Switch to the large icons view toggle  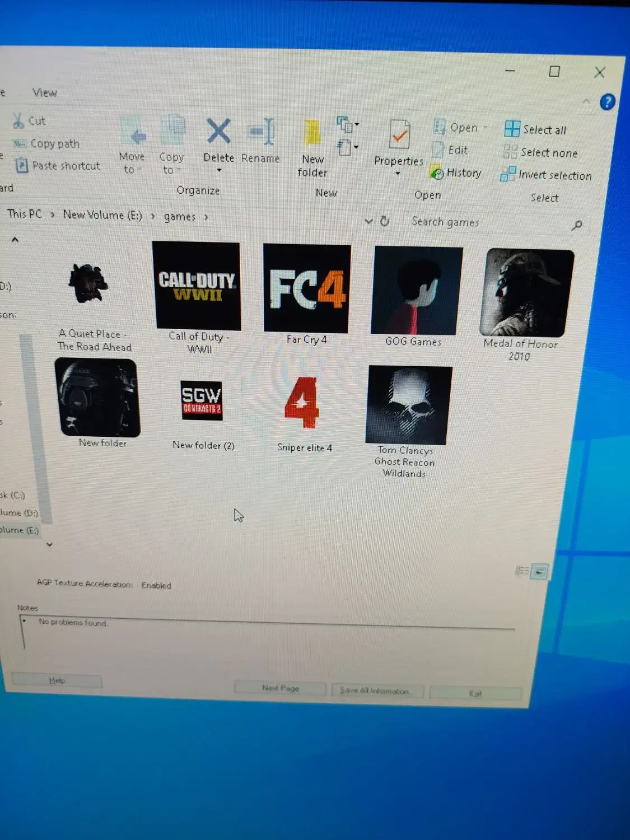pos(539,571)
